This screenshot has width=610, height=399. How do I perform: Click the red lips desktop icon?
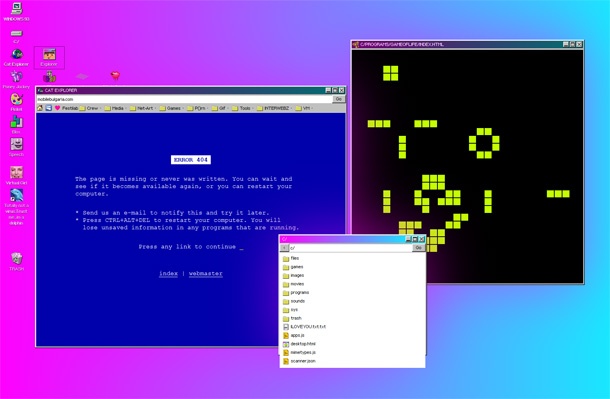click(115, 75)
